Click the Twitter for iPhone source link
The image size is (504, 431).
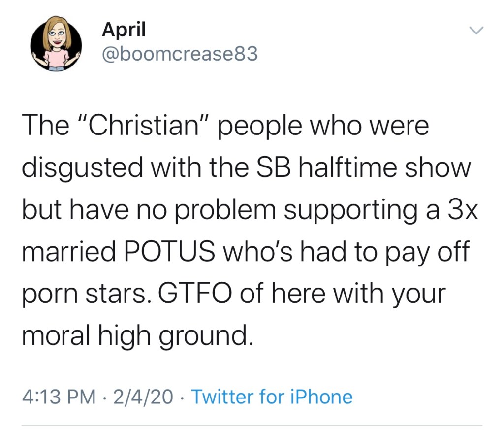272,397
